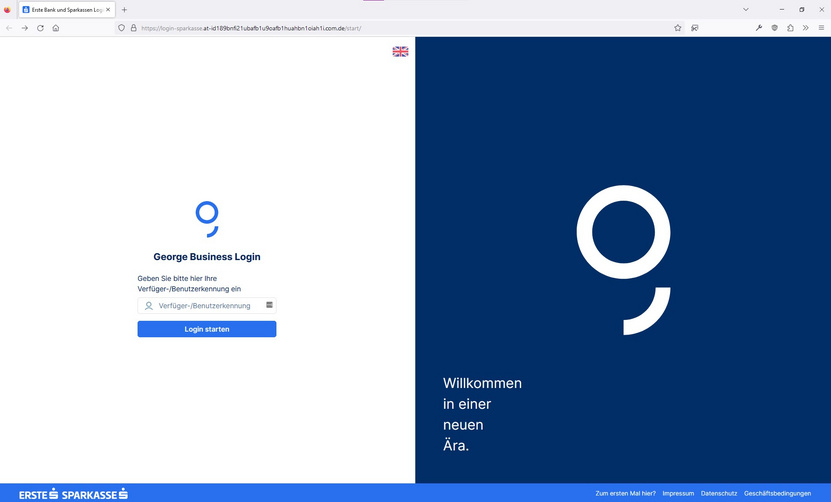
Task: Open the Geschäftsbedingungen link
Action: 777,494
